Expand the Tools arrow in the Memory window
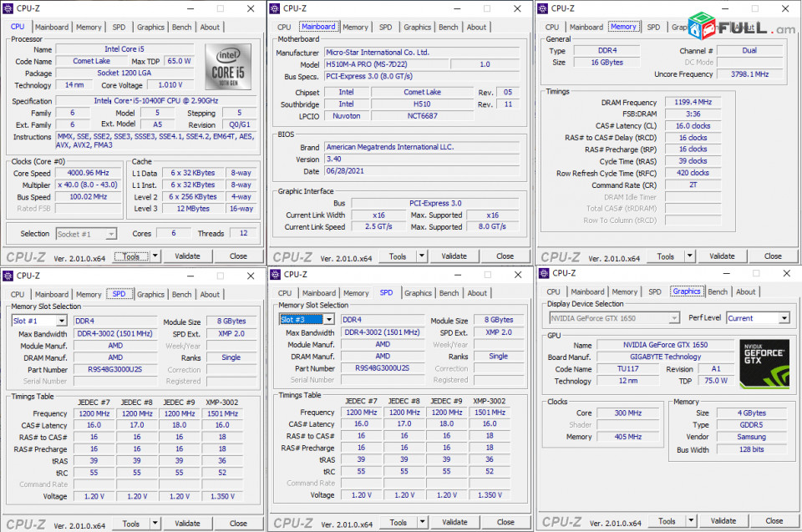Image resolution: width=802 pixels, height=532 pixels. point(689,256)
